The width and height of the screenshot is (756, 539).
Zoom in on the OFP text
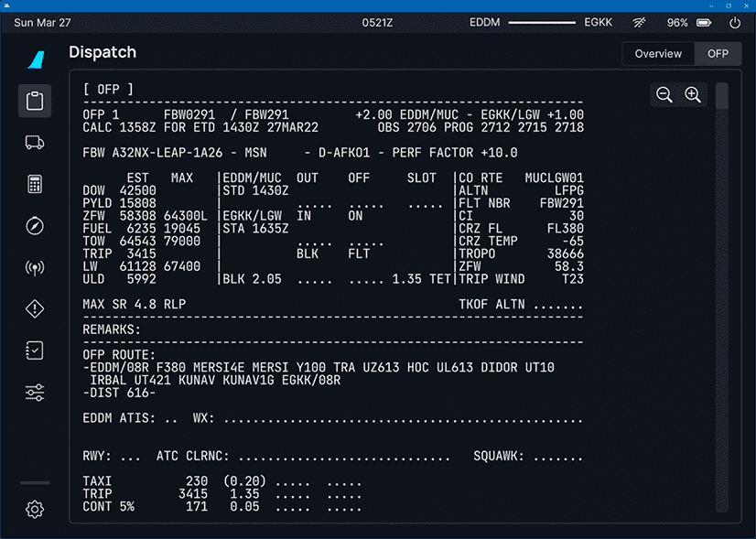[693, 94]
